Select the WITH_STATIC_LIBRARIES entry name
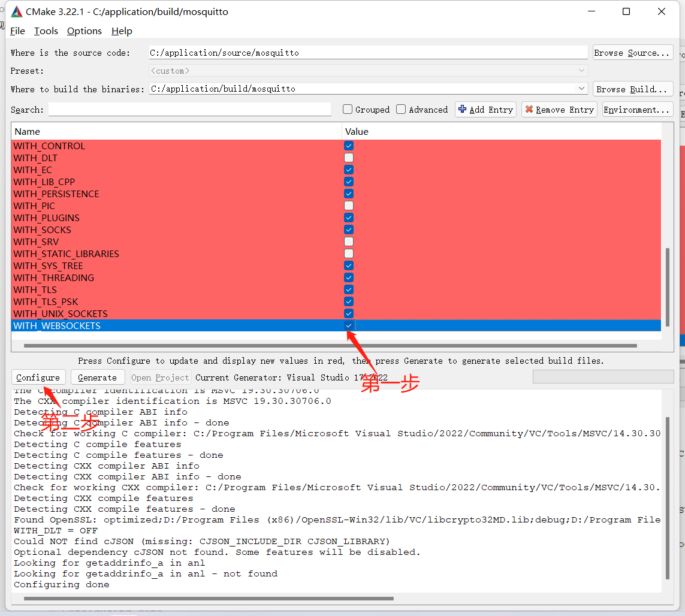 tap(67, 254)
